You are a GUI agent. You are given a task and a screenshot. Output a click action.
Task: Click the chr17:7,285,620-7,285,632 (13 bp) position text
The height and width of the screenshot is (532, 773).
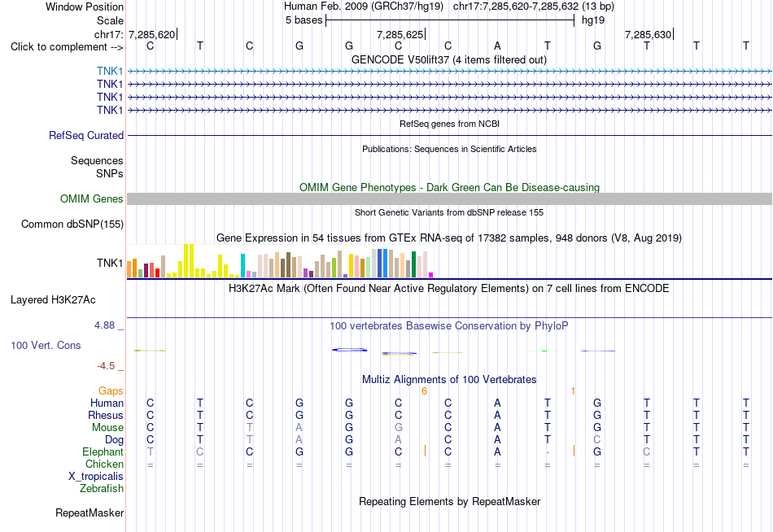pyautogui.click(x=534, y=7)
